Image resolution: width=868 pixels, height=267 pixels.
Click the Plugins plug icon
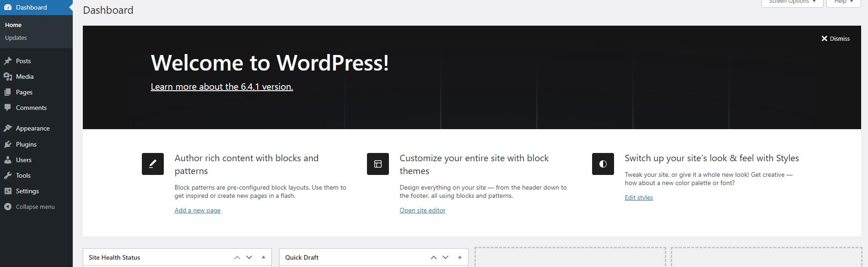click(x=8, y=144)
